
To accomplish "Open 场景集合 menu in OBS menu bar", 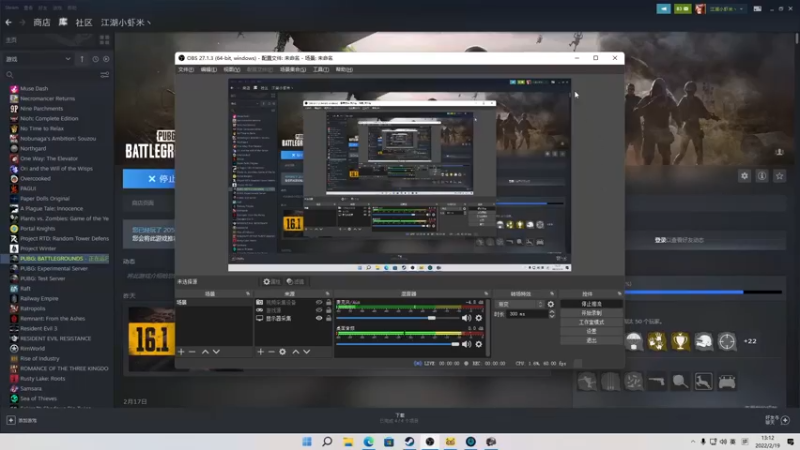I will 293,69.
